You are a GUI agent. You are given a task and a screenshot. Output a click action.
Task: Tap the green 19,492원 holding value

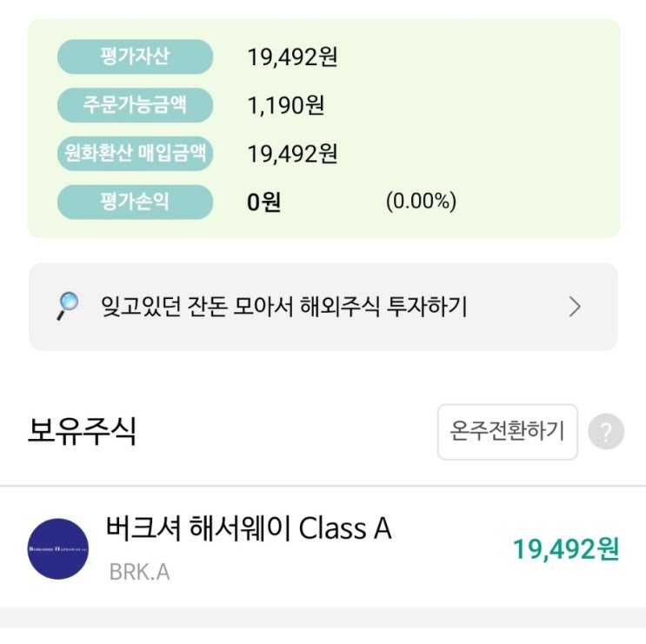coord(565,549)
